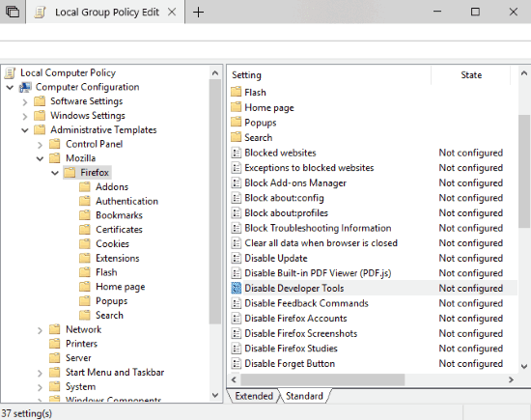Click the Search folder icon in settings list

(236, 137)
